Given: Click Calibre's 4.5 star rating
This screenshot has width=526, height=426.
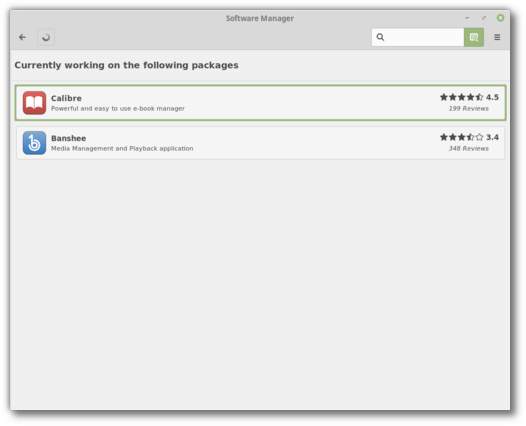Looking at the screenshot, I should tap(469, 97).
